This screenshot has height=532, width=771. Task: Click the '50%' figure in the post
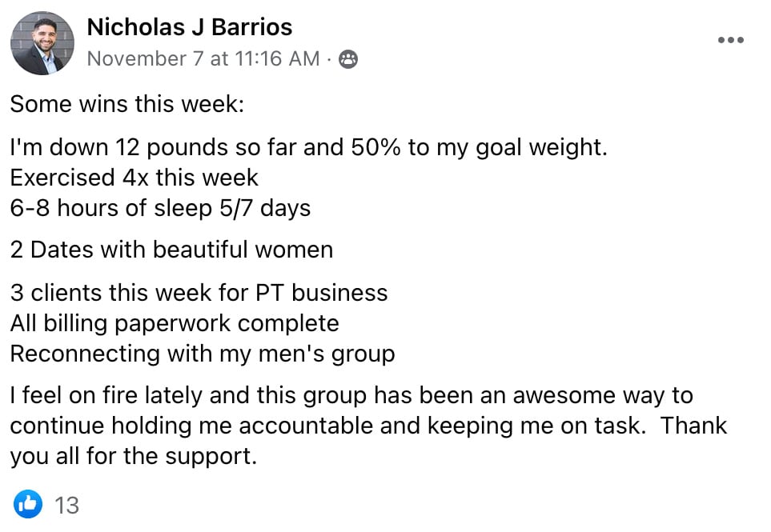tap(375, 147)
